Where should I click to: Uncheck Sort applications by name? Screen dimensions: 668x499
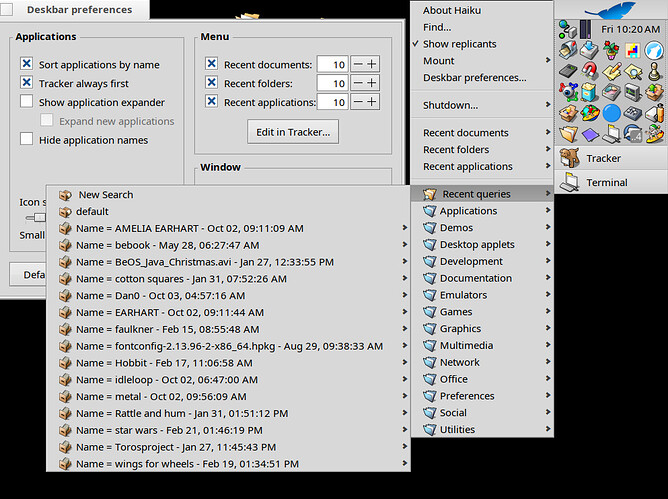[x=27, y=65]
